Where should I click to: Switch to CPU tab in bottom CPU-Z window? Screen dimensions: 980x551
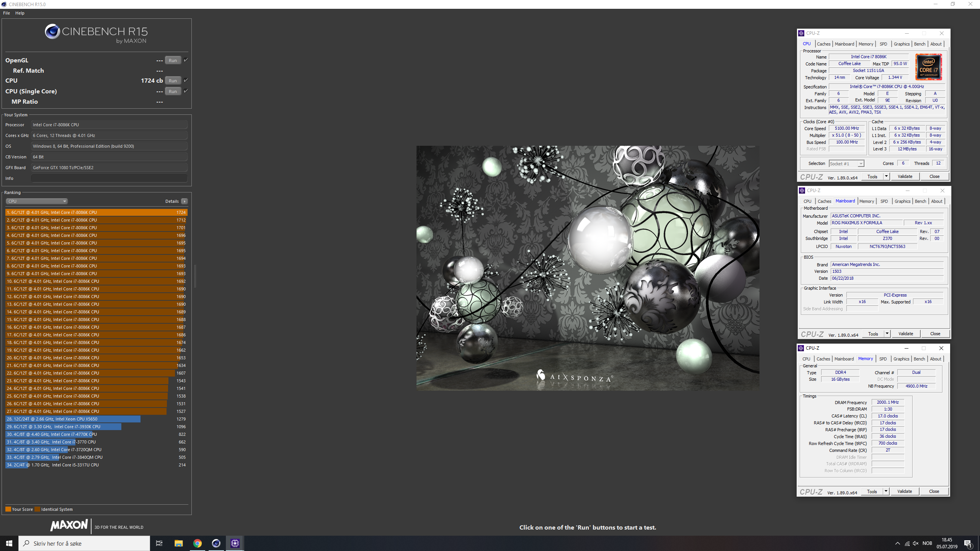click(x=806, y=359)
